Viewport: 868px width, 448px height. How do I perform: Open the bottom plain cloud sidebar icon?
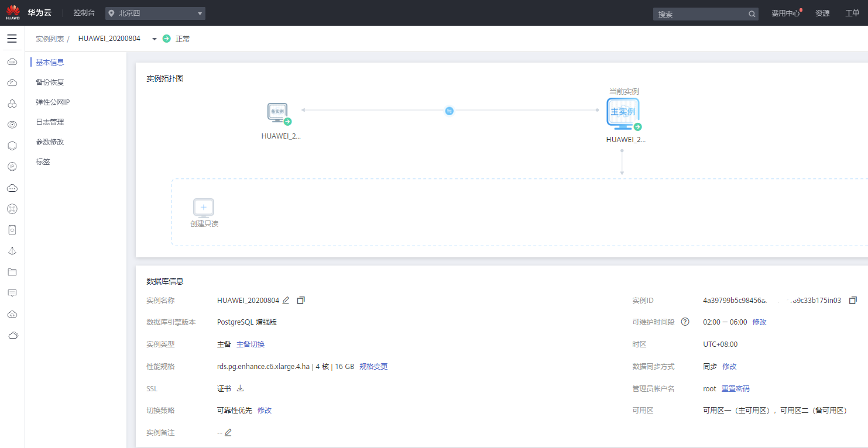(13, 335)
